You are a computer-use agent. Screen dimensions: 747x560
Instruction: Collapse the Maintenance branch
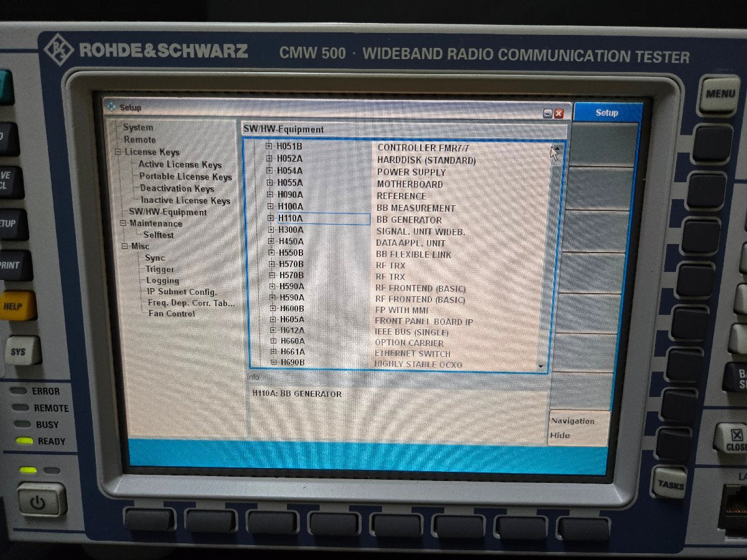[x=123, y=223]
